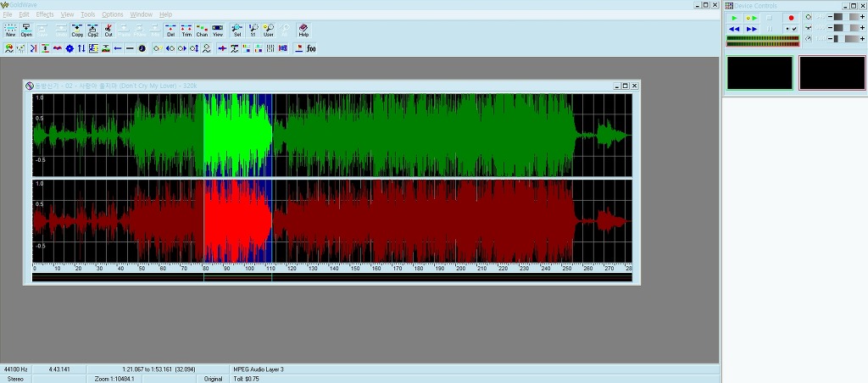Zoom to selection with Sel icon
The height and width of the screenshot is (383, 868).
[x=237, y=31]
